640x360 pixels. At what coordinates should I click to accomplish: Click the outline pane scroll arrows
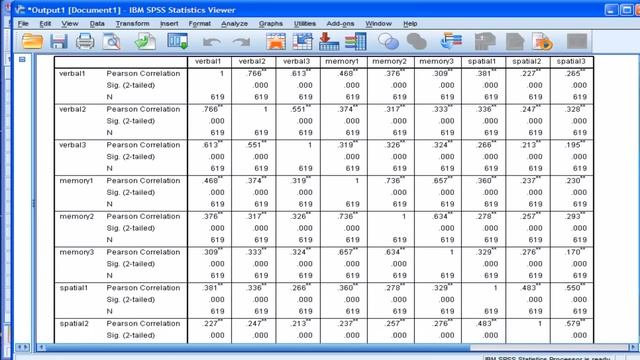tap(22, 347)
